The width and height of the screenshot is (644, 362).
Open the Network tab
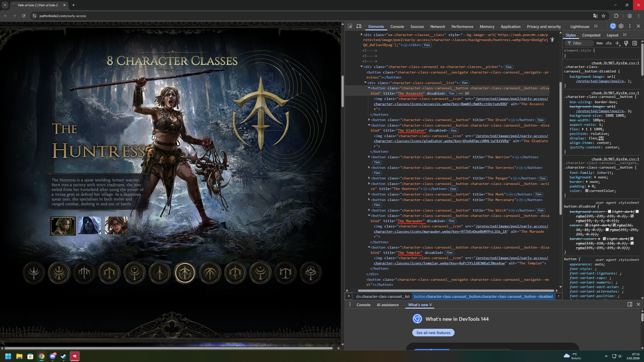(438, 26)
